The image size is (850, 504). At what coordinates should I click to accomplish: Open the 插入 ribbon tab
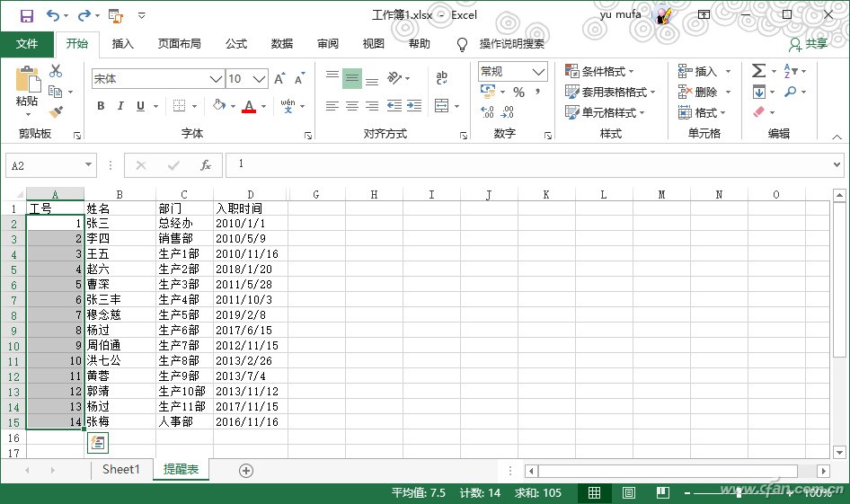pyautogui.click(x=122, y=43)
